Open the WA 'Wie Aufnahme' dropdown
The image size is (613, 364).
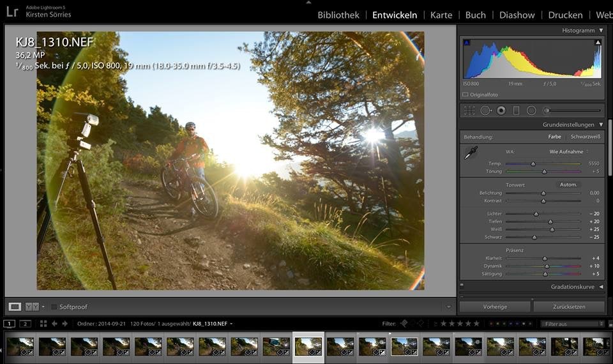(569, 152)
